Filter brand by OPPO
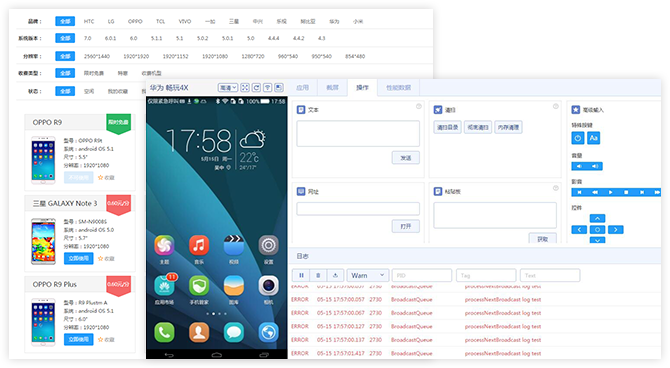 pyautogui.click(x=135, y=21)
